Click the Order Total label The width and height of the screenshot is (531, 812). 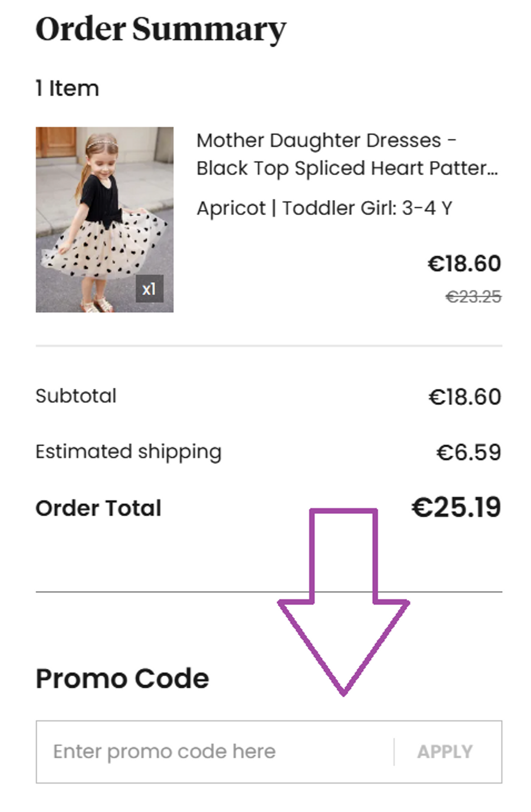[x=99, y=508]
